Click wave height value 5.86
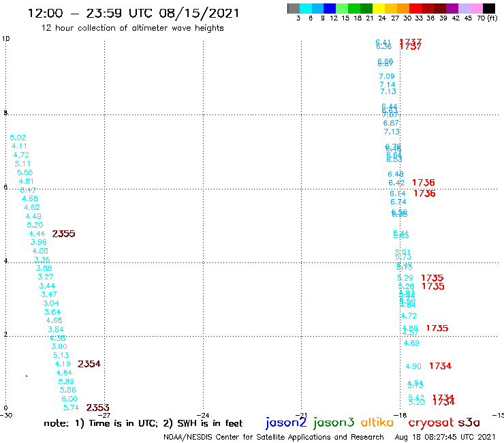This screenshot has height=443, width=504. pos(68,391)
